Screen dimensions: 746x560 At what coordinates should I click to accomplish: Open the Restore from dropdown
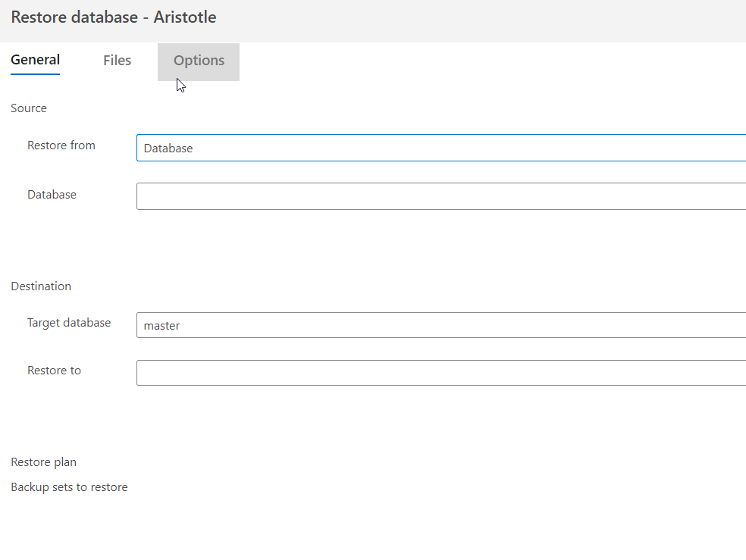440,149
